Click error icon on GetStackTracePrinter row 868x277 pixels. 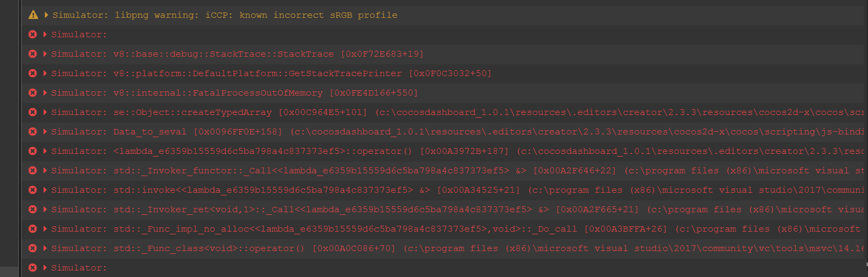tap(33, 73)
